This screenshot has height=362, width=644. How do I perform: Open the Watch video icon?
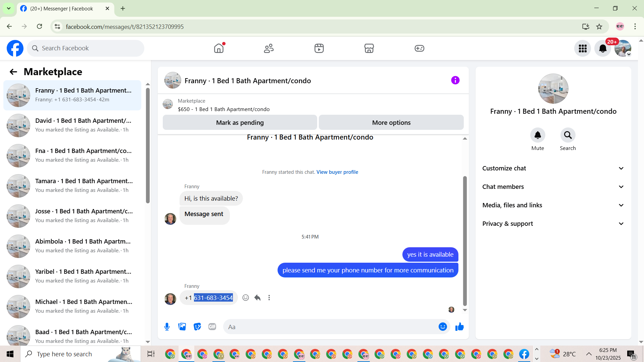coord(319,48)
